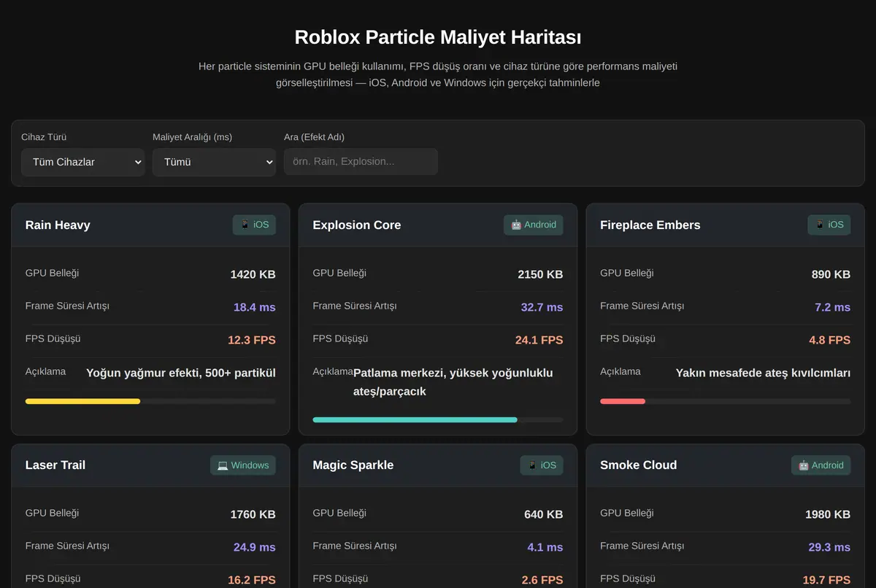This screenshot has height=588, width=876.
Task: Click the 32.7 ms frame time value
Action: (x=542, y=307)
